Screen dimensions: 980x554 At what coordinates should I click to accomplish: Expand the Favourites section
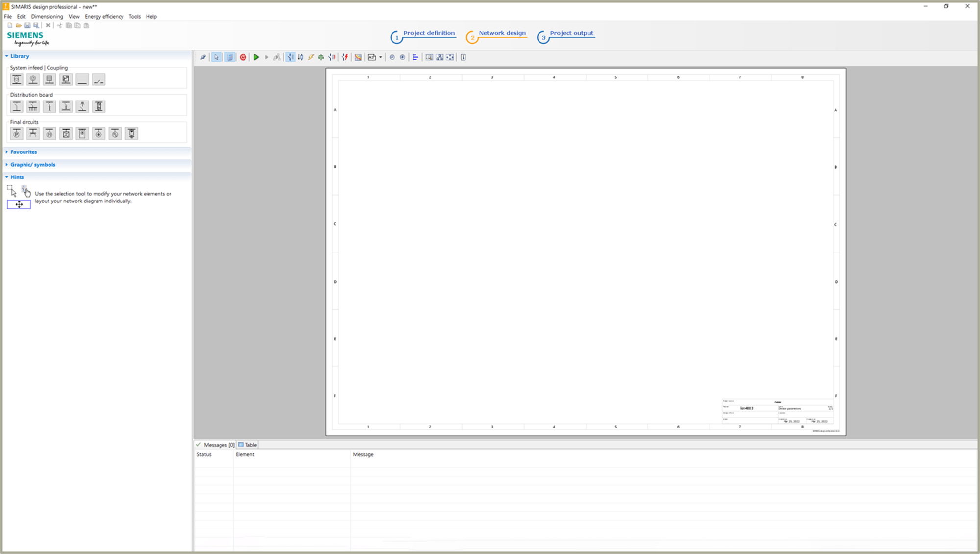(x=24, y=152)
